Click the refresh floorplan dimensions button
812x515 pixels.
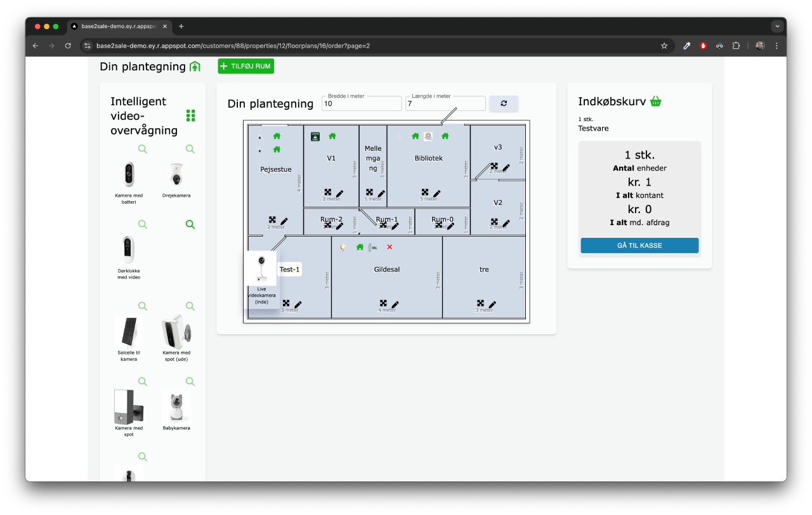tap(504, 103)
